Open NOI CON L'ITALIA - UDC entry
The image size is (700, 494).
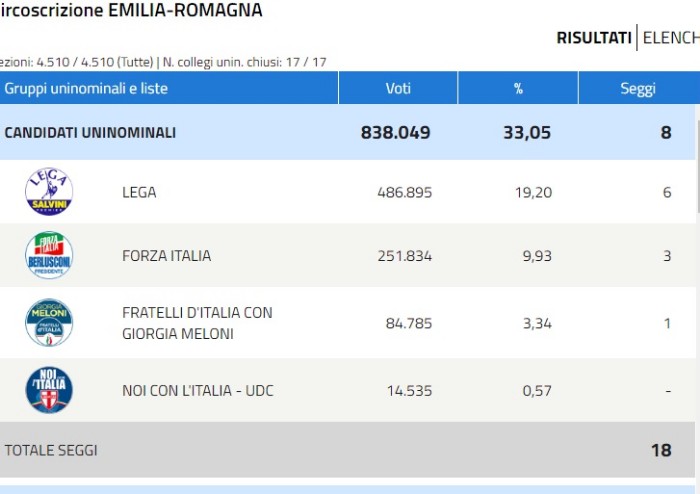(x=193, y=390)
